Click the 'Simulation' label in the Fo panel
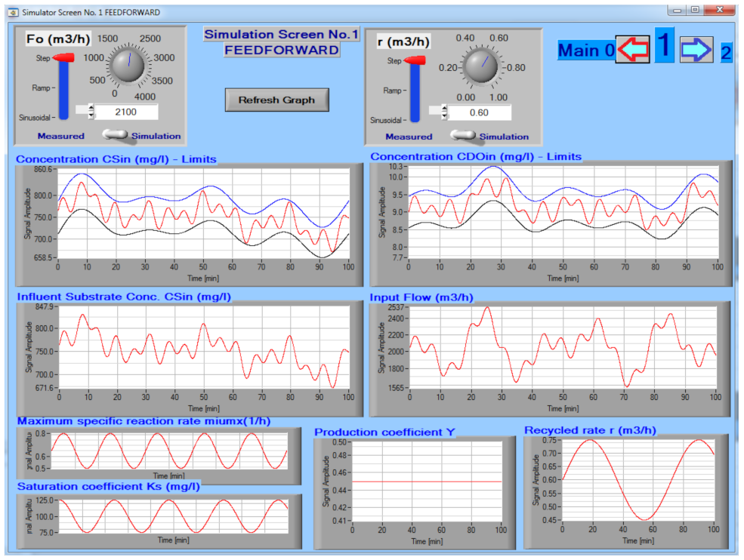Viewport: 744px width, 560px height. [x=156, y=136]
